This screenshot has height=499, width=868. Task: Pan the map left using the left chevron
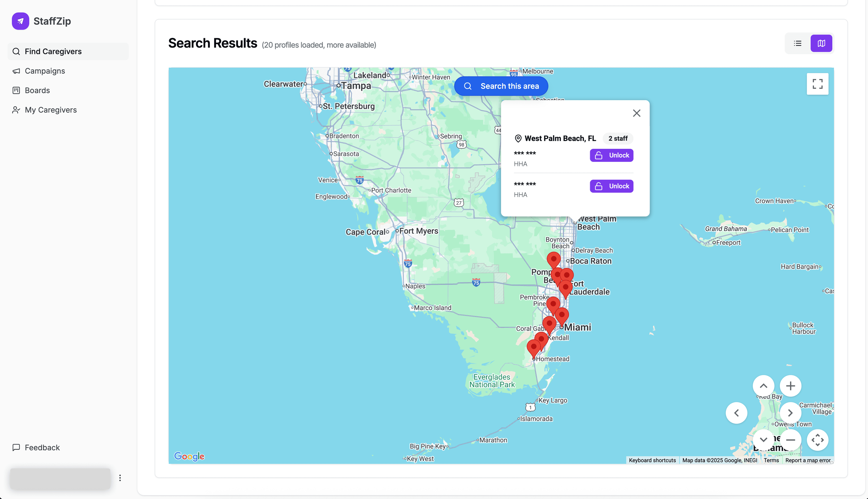(x=737, y=413)
